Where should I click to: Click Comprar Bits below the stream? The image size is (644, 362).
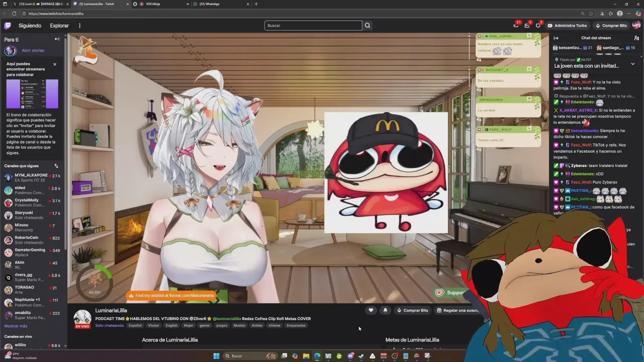pos(412,310)
